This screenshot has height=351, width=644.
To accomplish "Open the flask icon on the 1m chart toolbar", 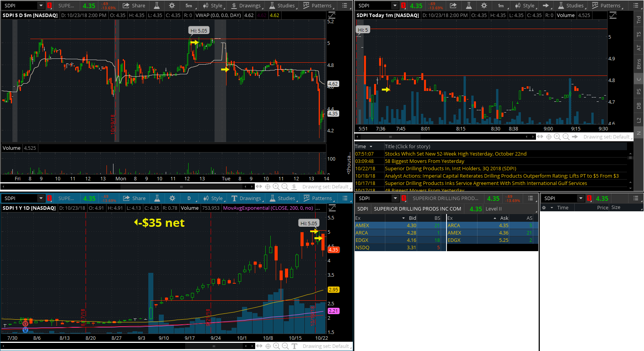I will tap(469, 5).
